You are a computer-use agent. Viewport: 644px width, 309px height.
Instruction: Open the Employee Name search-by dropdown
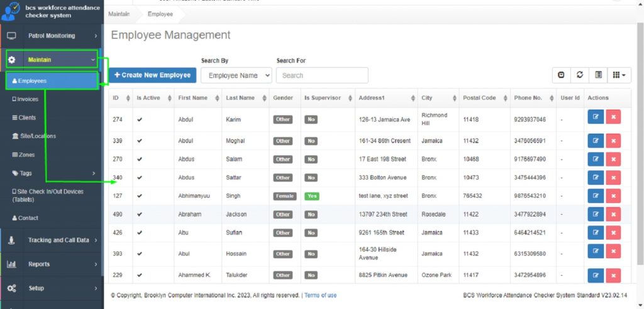coord(236,75)
